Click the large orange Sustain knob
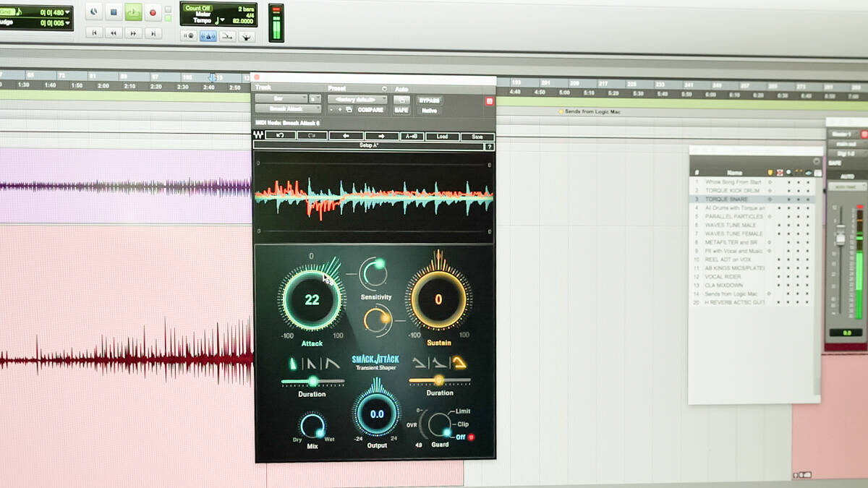 pyautogui.click(x=438, y=299)
